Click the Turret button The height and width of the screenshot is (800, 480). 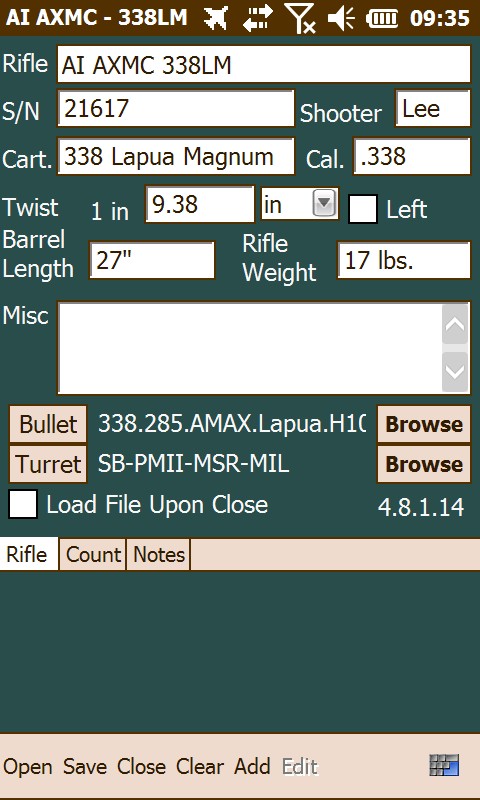tap(48, 464)
